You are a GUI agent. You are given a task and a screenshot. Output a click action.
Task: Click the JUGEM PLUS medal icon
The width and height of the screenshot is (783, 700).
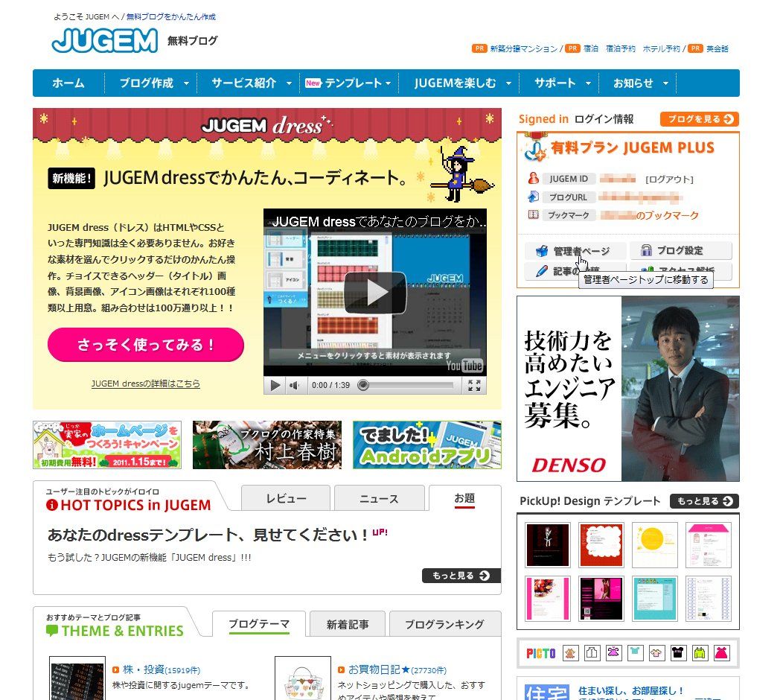(x=535, y=147)
